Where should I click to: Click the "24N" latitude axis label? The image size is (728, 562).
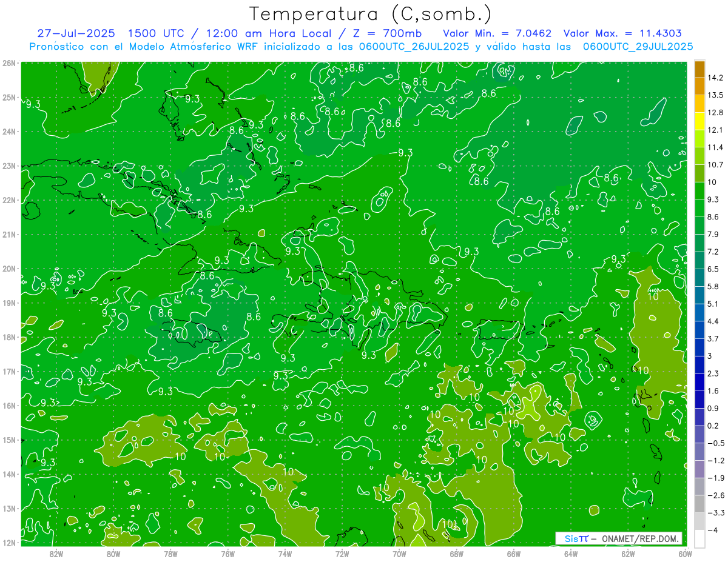[x=8, y=132]
